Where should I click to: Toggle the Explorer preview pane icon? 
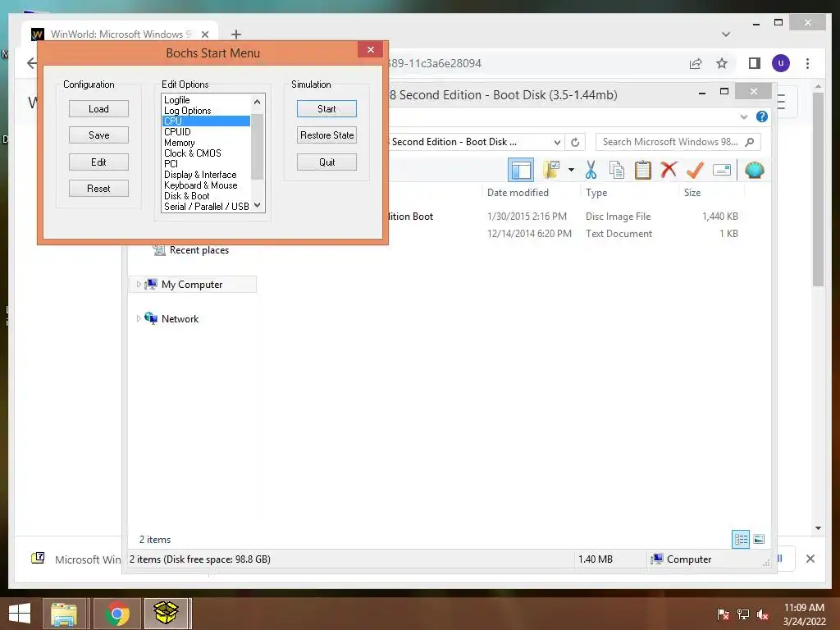(521, 171)
